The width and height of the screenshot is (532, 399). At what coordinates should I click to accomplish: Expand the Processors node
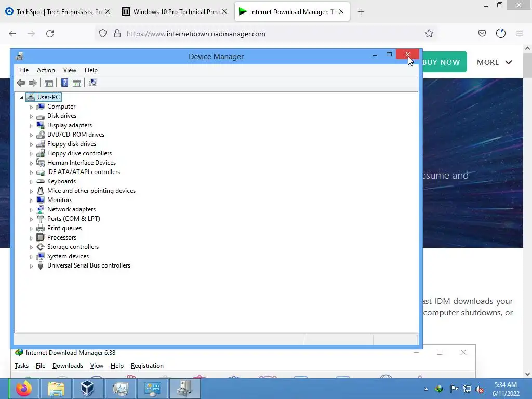click(31, 238)
